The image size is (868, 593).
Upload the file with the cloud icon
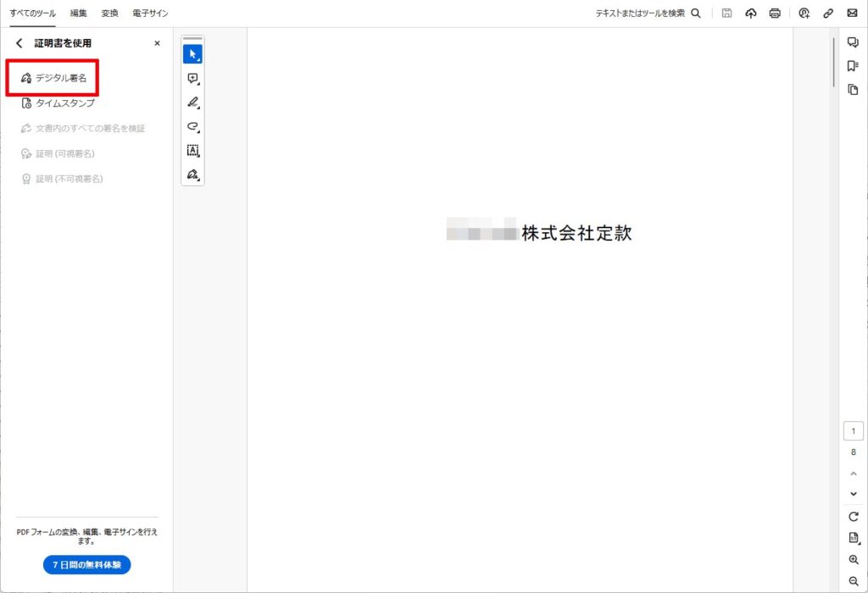751,14
